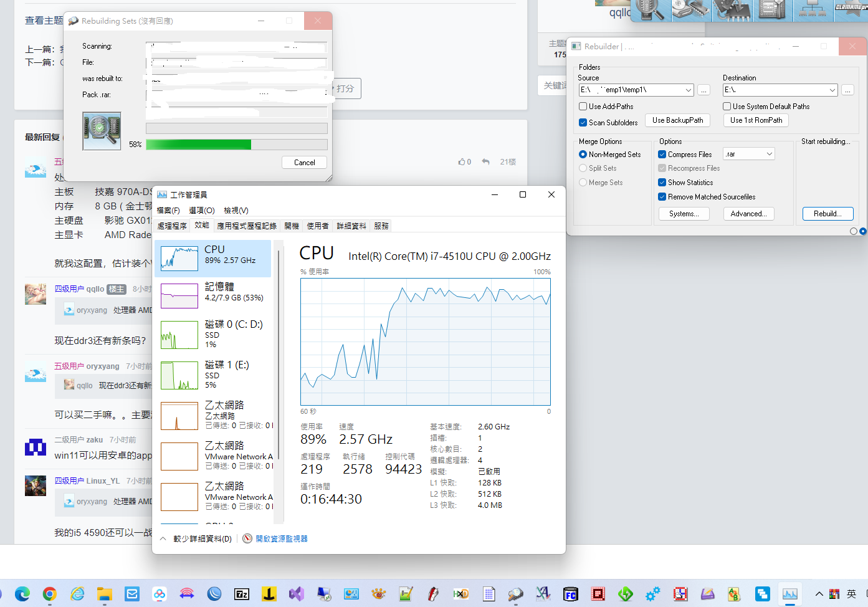Open the VMware icon on the taskbar
This screenshot has width=868, height=607.
pyautogui.click(x=763, y=594)
